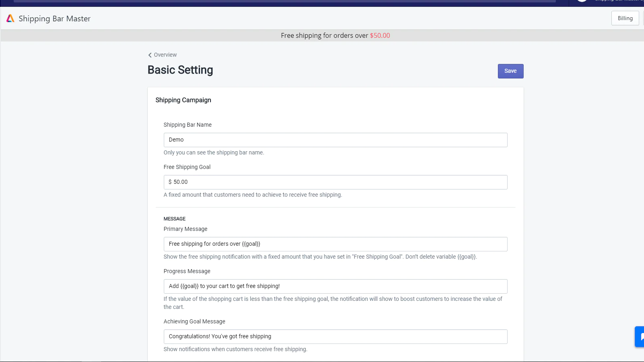Click the 'Primary Message' label
The image size is (644, 362).
(185, 229)
